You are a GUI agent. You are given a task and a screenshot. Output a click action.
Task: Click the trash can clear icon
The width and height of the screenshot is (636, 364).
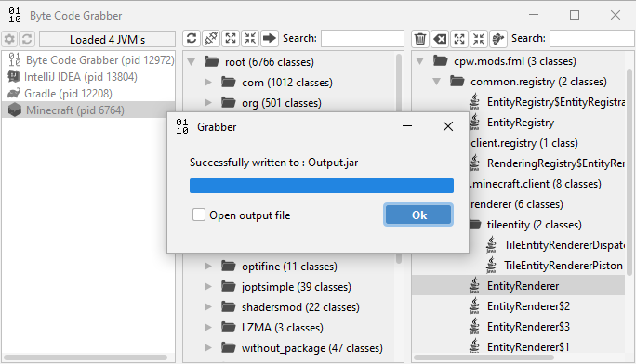(x=420, y=38)
